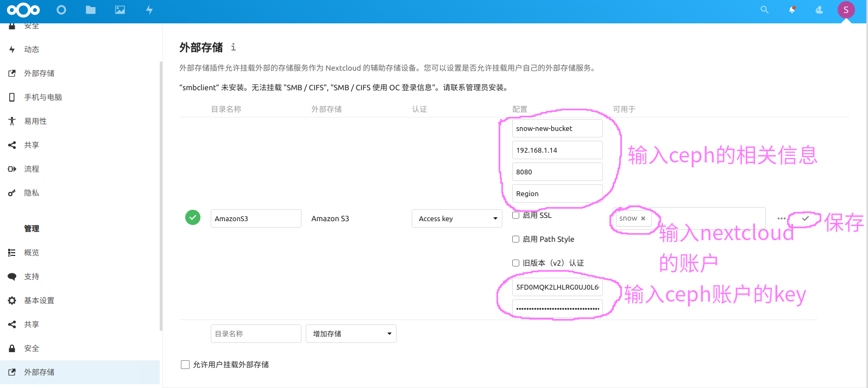Open admin 共享 settings
The height and width of the screenshot is (388, 868).
(32, 324)
